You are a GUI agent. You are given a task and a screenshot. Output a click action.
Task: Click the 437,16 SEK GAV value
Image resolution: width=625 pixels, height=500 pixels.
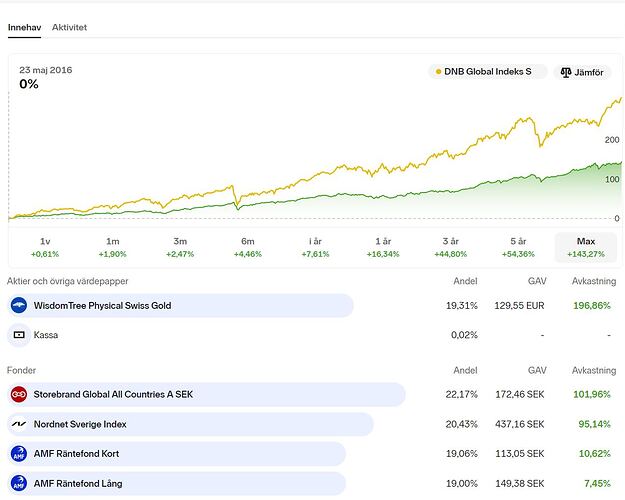520,424
